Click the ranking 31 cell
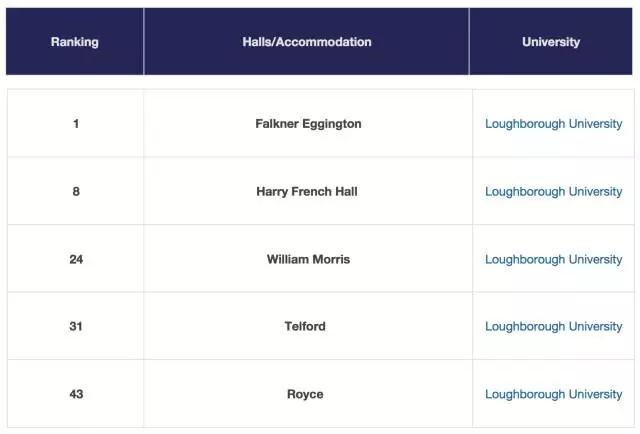The height and width of the screenshot is (434, 640). [x=76, y=326]
